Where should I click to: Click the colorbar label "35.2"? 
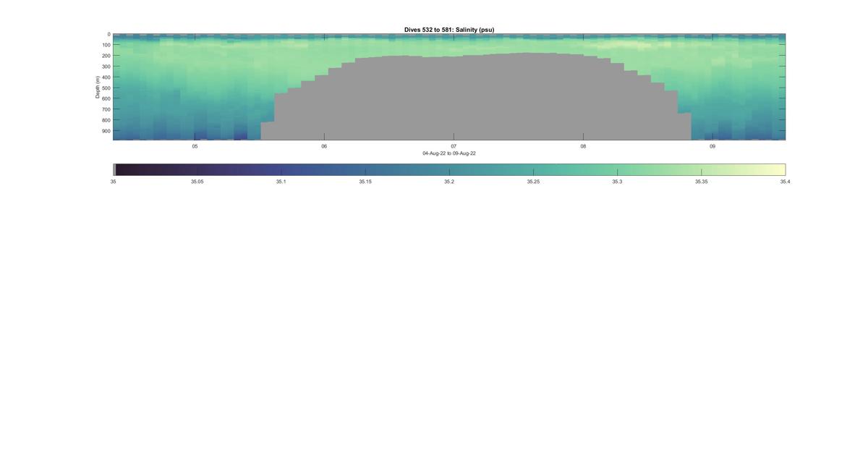[449, 182]
